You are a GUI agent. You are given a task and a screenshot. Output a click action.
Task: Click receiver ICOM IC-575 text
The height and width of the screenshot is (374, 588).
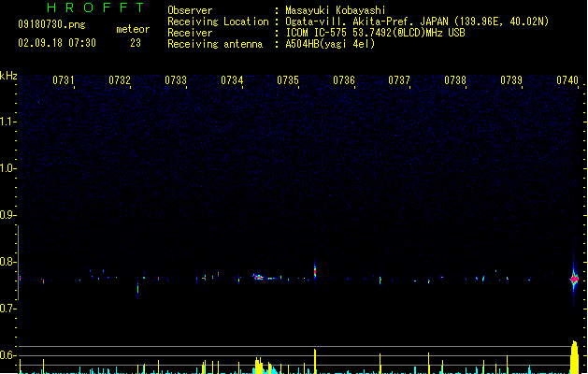[375, 33]
